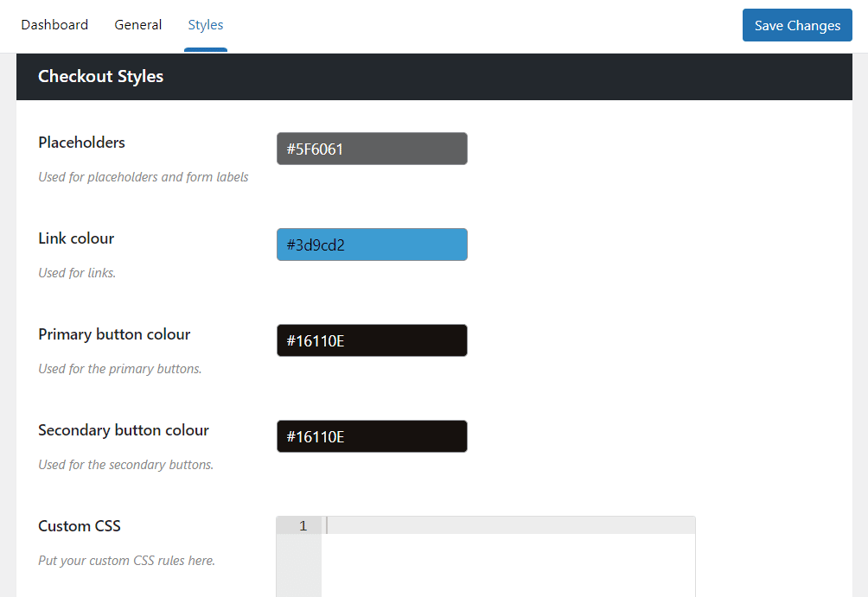
Task: Click the Link colour field label
Action: tap(76, 238)
